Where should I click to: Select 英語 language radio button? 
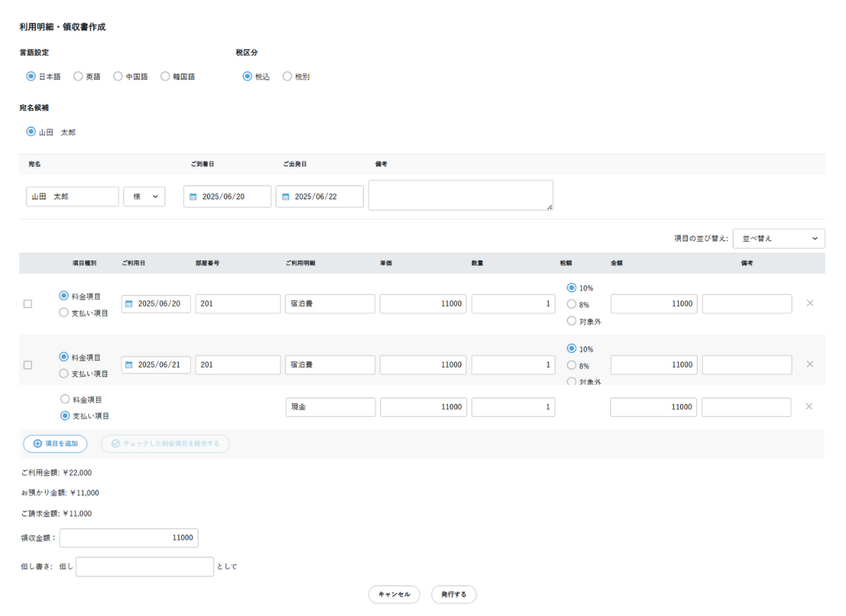click(78, 77)
